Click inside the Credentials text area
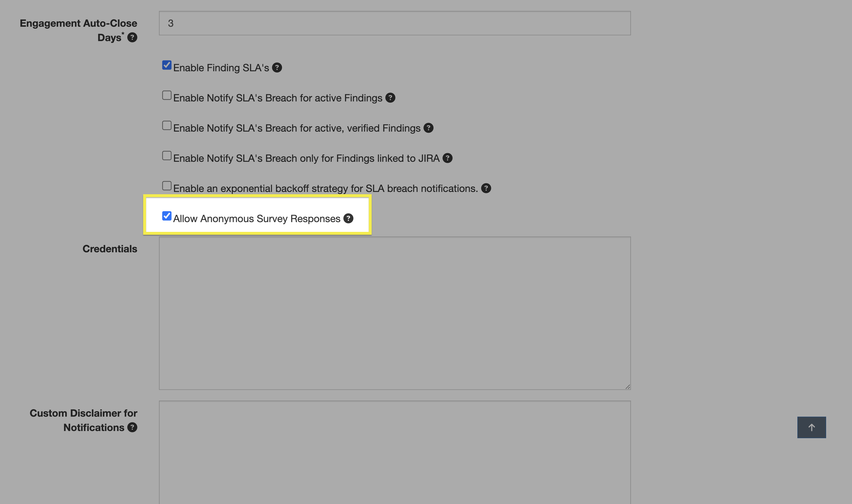 (x=394, y=313)
